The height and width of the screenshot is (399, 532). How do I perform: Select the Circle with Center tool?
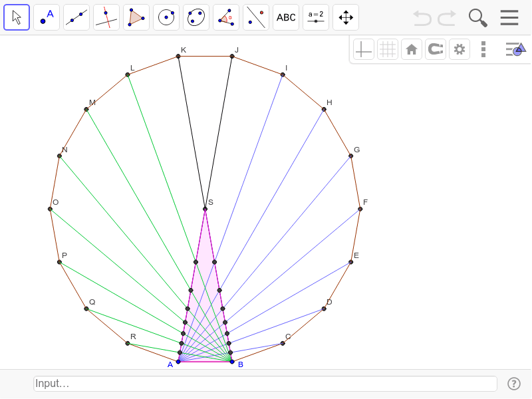[x=166, y=17]
